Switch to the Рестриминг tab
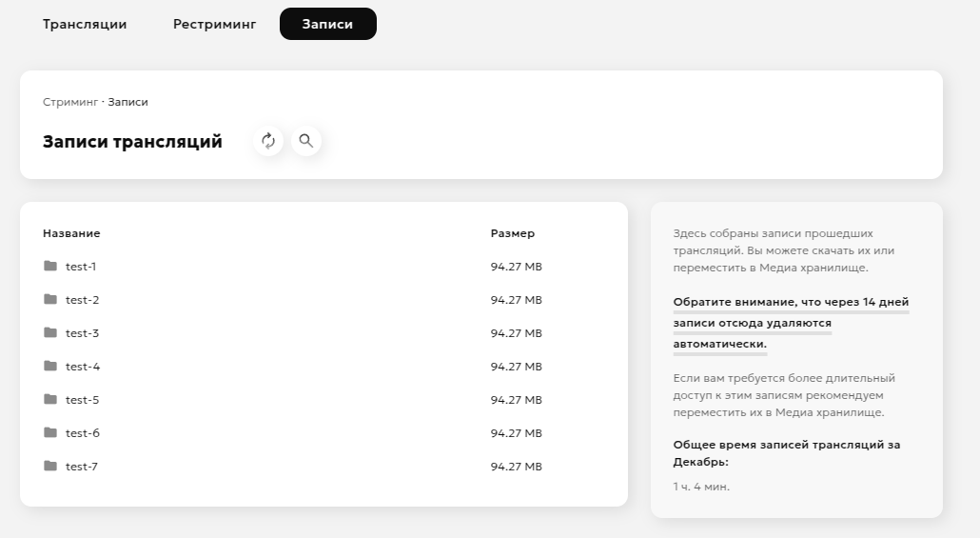This screenshot has width=980, height=538. tap(214, 24)
